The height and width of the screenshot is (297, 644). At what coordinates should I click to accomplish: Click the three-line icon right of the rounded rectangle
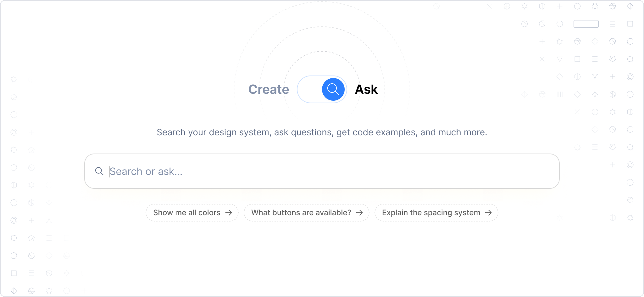coord(613,24)
